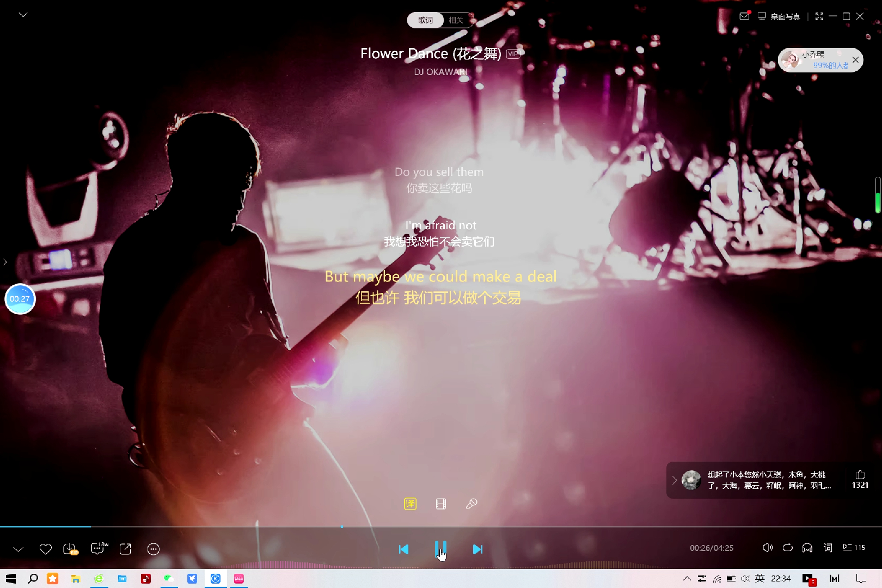This screenshot has height=588, width=882.
Task: Switch the 英 input method indicator
Action: [x=759, y=578]
